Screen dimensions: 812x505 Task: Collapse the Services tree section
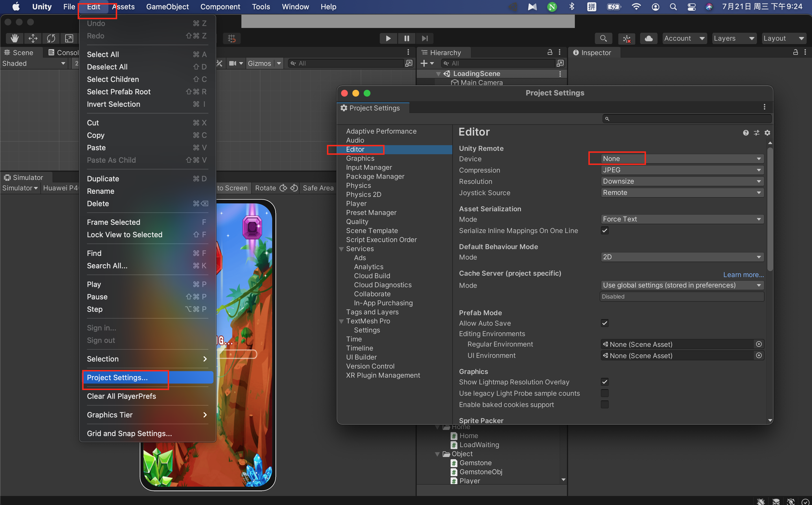[341, 249]
